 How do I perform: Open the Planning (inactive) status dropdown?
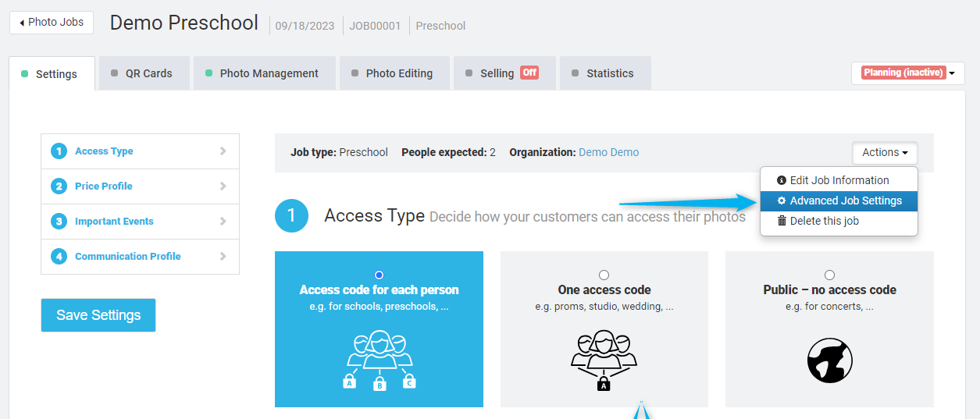pyautogui.click(x=908, y=73)
